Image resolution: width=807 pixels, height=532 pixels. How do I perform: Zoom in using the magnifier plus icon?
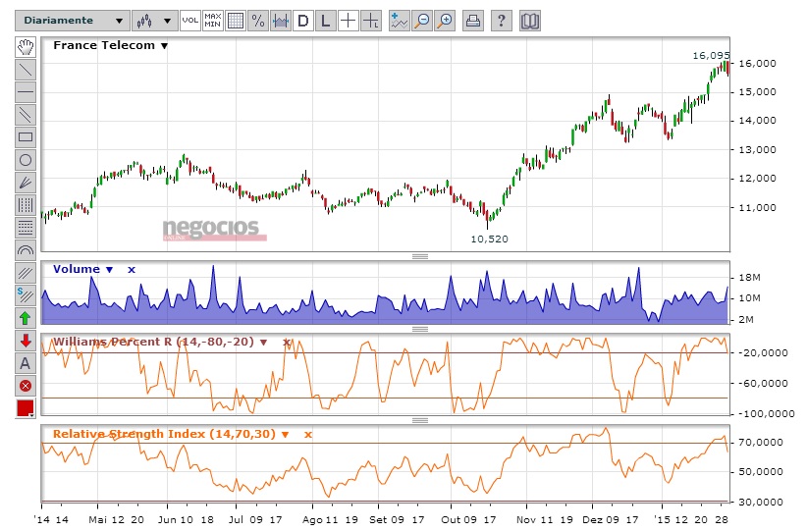click(445, 21)
